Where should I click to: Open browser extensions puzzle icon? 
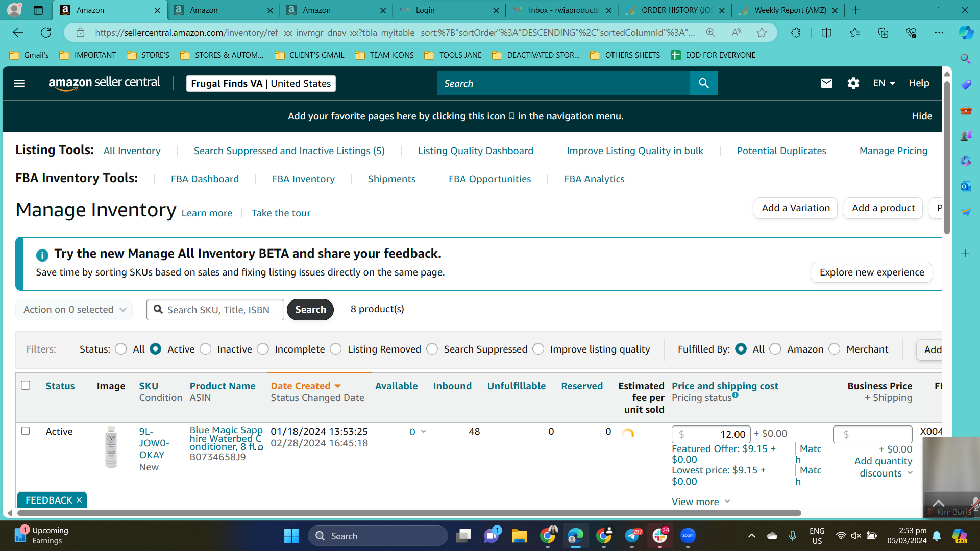[x=796, y=33]
